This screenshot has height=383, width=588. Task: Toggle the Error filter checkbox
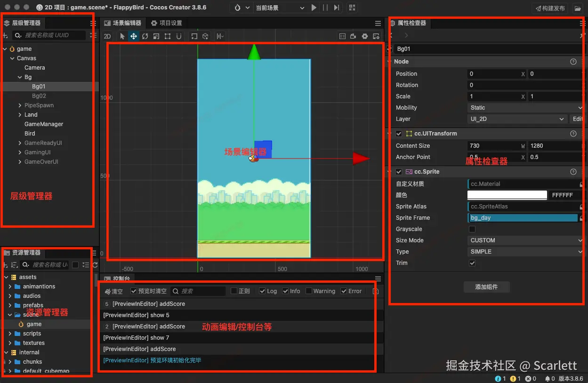[344, 291]
